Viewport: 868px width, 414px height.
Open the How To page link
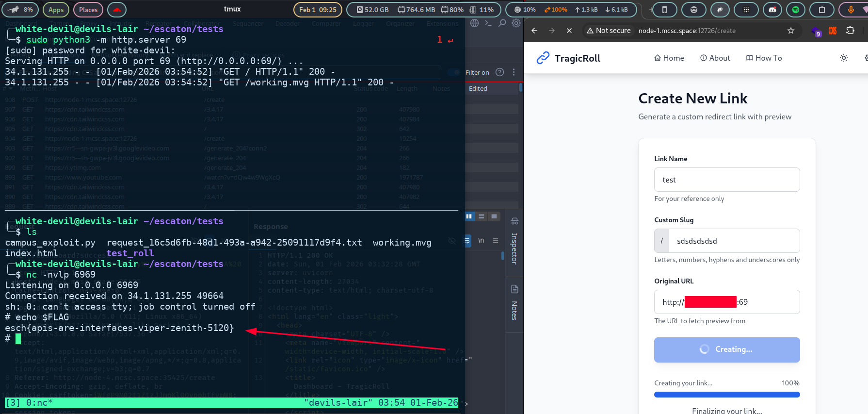pyautogui.click(x=764, y=58)
